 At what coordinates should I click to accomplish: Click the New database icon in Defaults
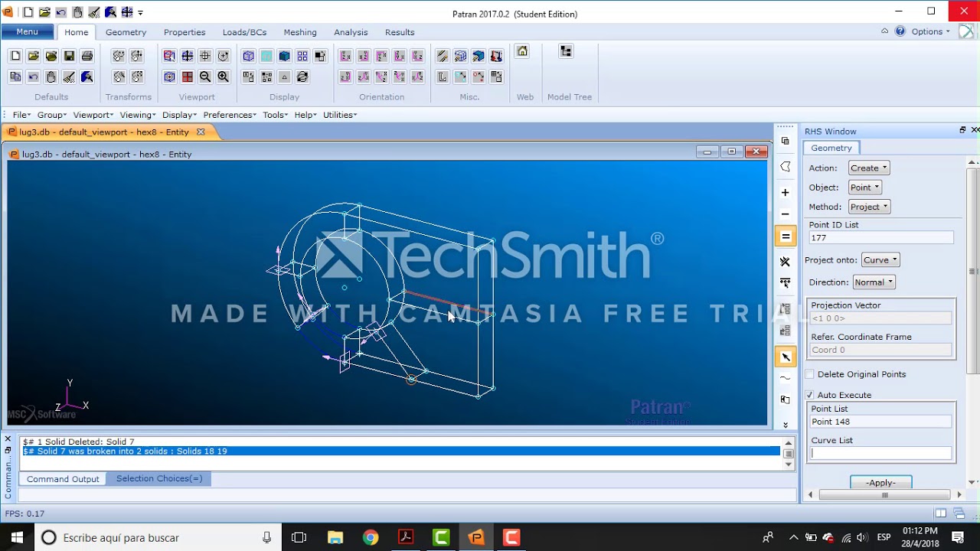[15, 56]
